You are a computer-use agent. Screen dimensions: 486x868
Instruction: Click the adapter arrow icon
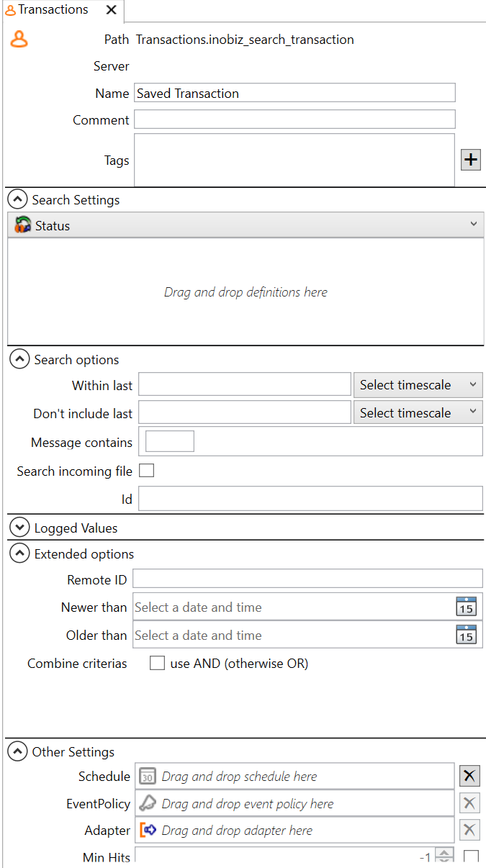pos(148,830)
